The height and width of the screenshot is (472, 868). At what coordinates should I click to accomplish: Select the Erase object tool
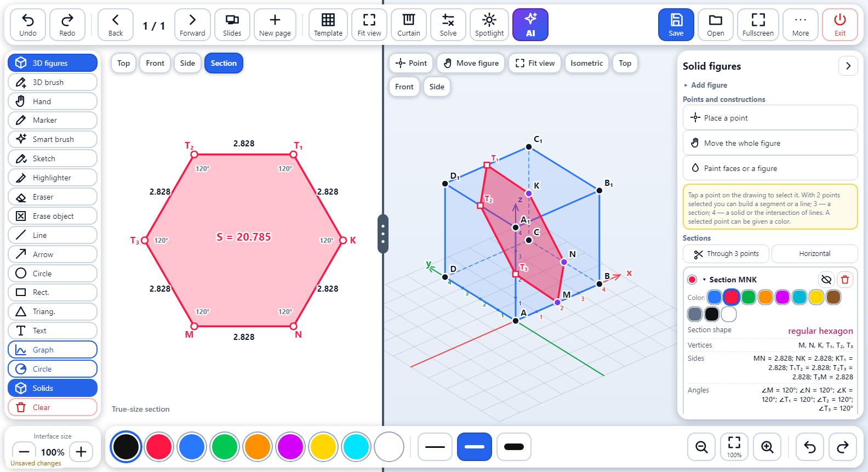53,216
